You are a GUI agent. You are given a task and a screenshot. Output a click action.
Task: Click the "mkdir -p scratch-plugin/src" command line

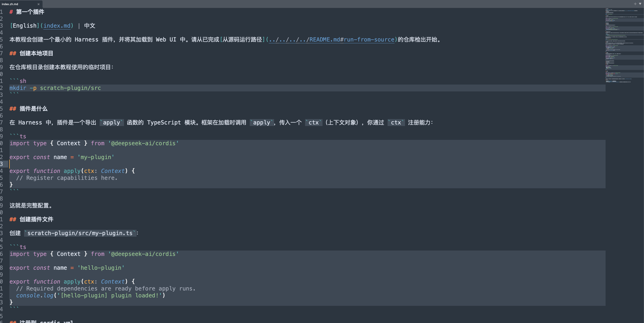55,88
